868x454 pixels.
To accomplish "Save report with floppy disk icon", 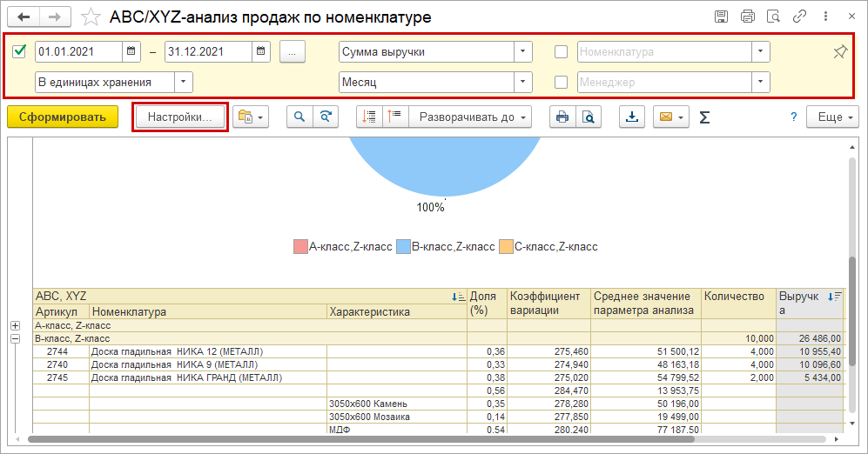I will tap(722, 17).
